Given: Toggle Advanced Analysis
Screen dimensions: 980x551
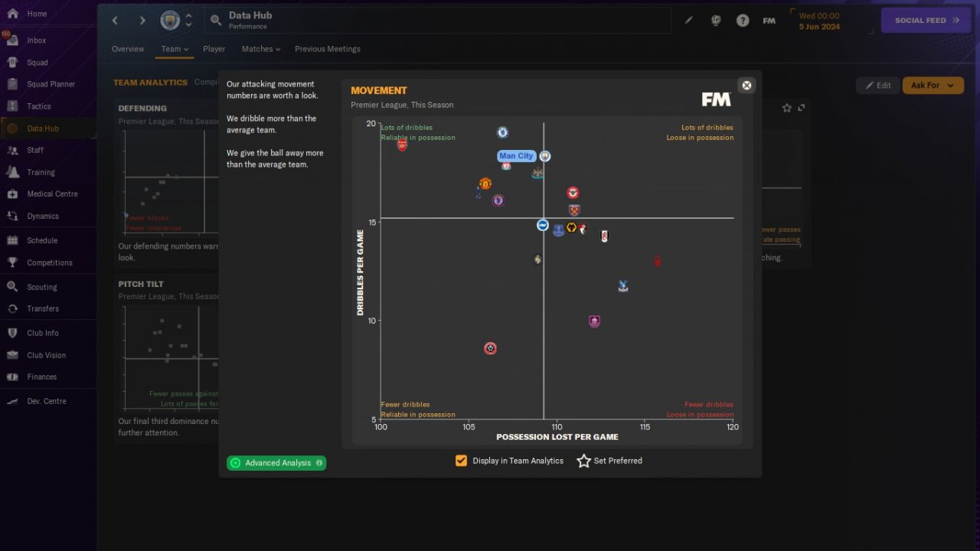Looking at the screenshot, I should 276,463.
